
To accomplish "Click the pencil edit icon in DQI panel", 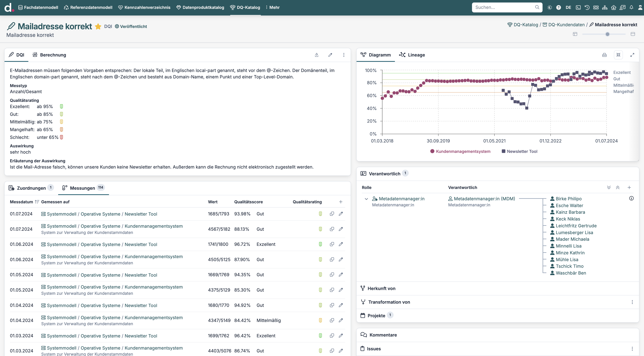I will [330, 55].
